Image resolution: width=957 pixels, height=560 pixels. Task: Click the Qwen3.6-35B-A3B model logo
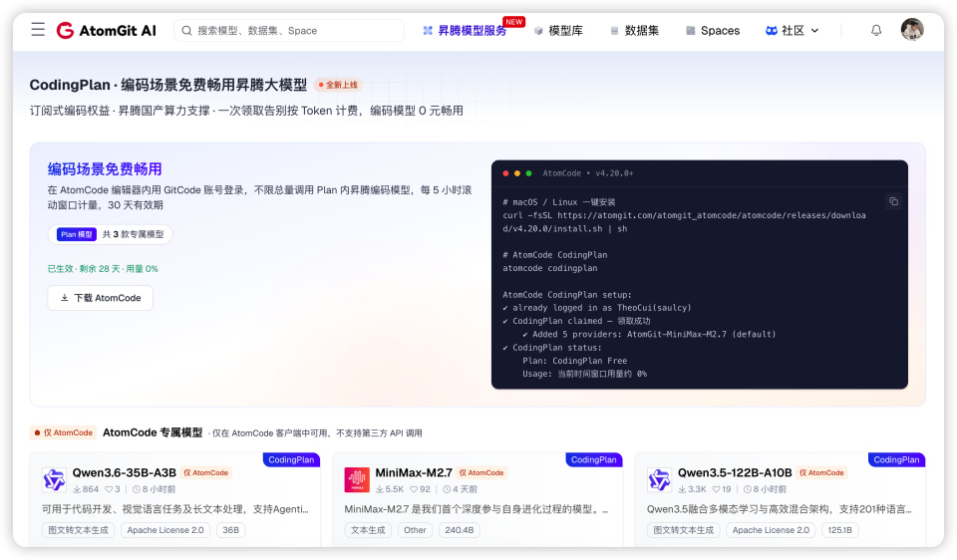pos(54,479)
